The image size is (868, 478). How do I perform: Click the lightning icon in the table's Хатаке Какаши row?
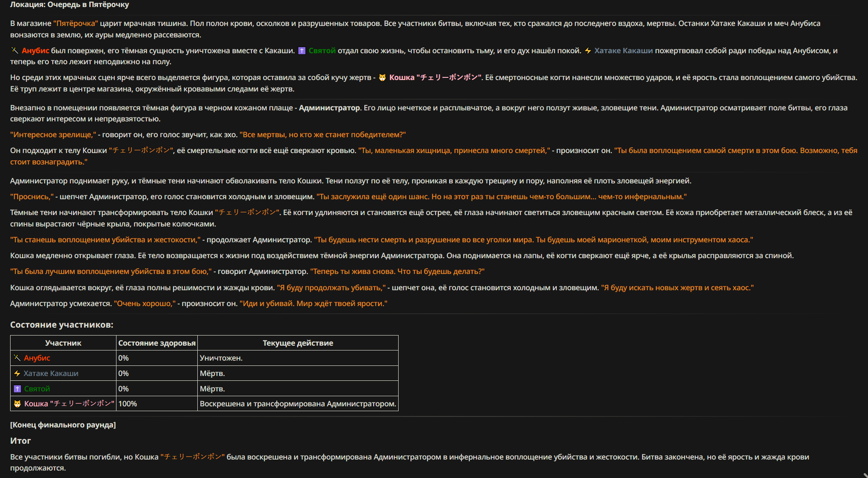[x=17, y=373]
